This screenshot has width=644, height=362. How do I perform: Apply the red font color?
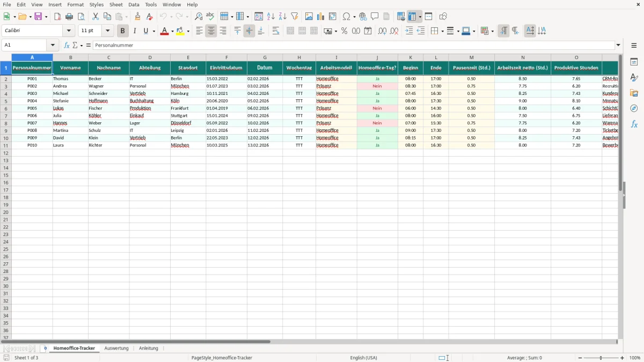164,31
